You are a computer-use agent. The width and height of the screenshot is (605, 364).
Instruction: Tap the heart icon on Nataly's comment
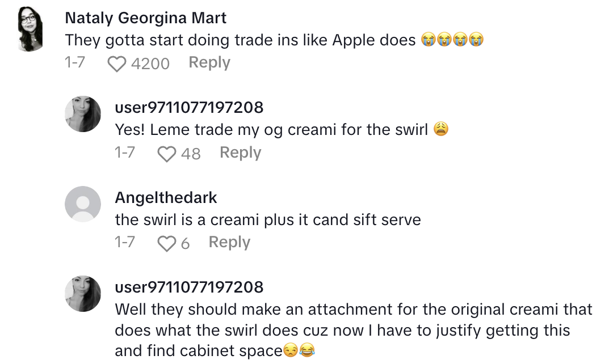pos(116,64)
